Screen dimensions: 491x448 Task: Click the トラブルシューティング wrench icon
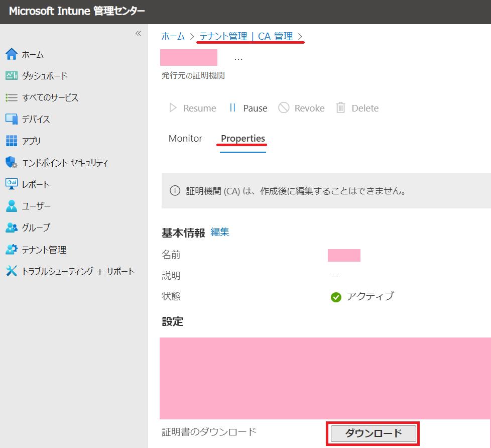pos(12,271)
